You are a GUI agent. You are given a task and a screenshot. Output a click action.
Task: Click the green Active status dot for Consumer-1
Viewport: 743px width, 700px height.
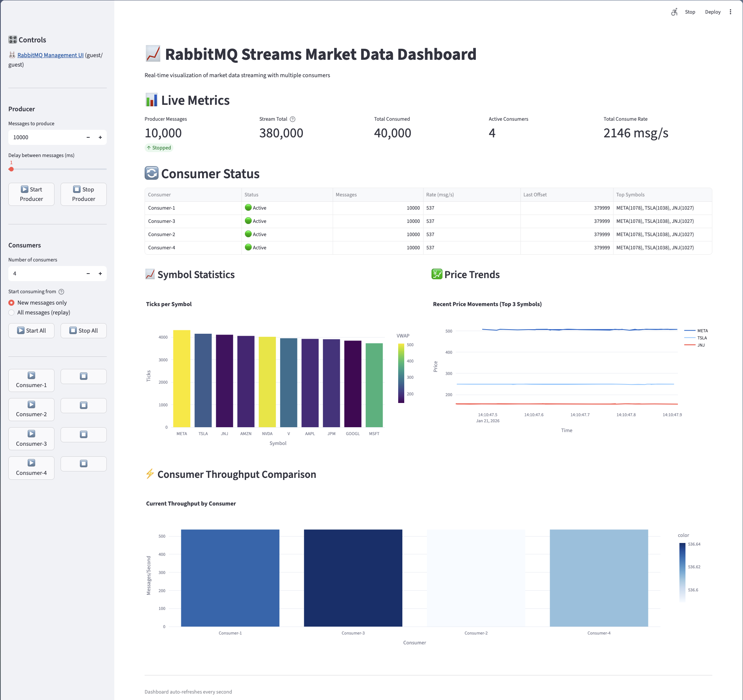[x=249, y=208]
